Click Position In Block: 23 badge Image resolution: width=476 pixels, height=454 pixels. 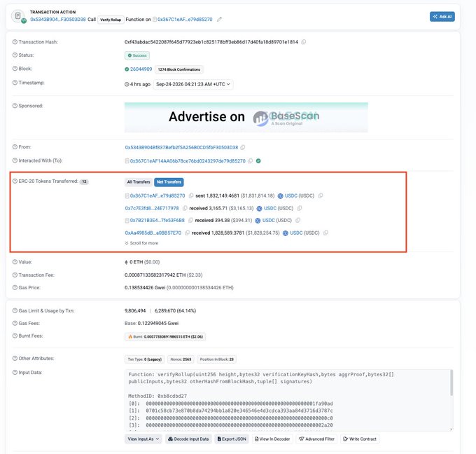[x=217, y=359]
